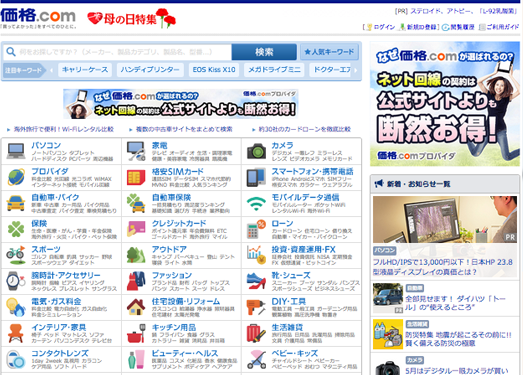523x375 pixels.
Task: Click the blue 検索 search button
Action: [264, 52]
